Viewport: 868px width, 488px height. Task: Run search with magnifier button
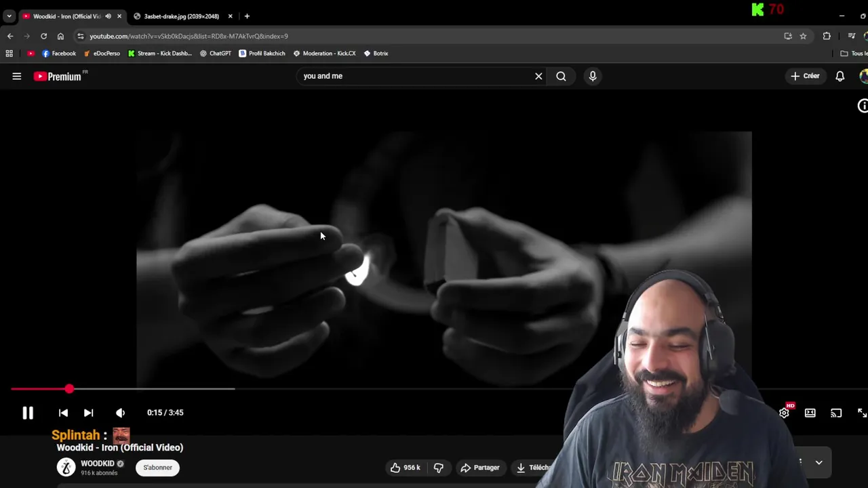(x=561, y=76)
